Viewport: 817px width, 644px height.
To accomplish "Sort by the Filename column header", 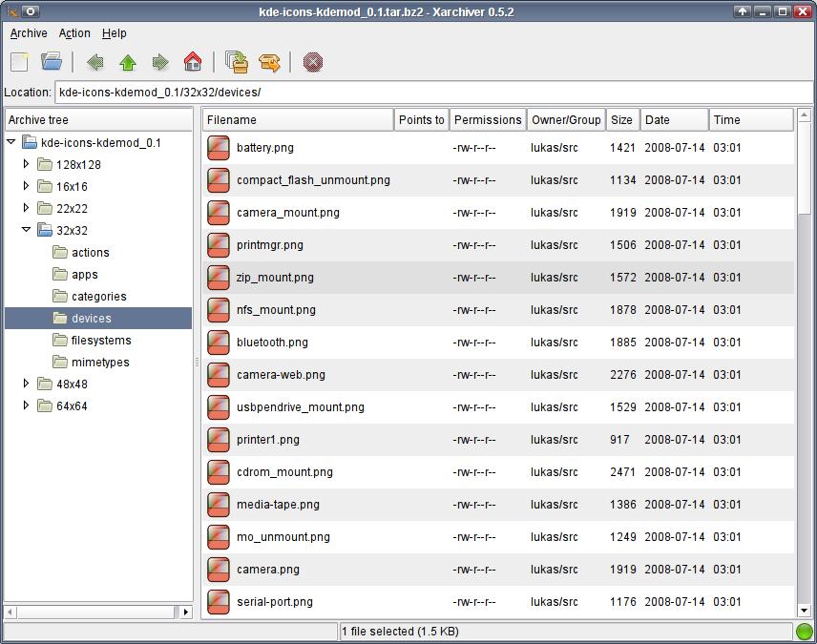I will coord(298,120).
